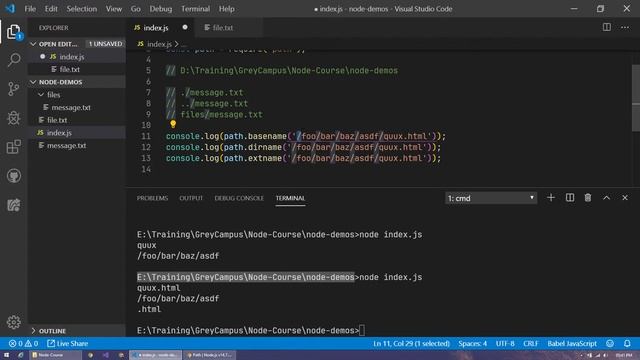
Task: Switch to the Output panel tab
Action: click(x=191, y=198)
